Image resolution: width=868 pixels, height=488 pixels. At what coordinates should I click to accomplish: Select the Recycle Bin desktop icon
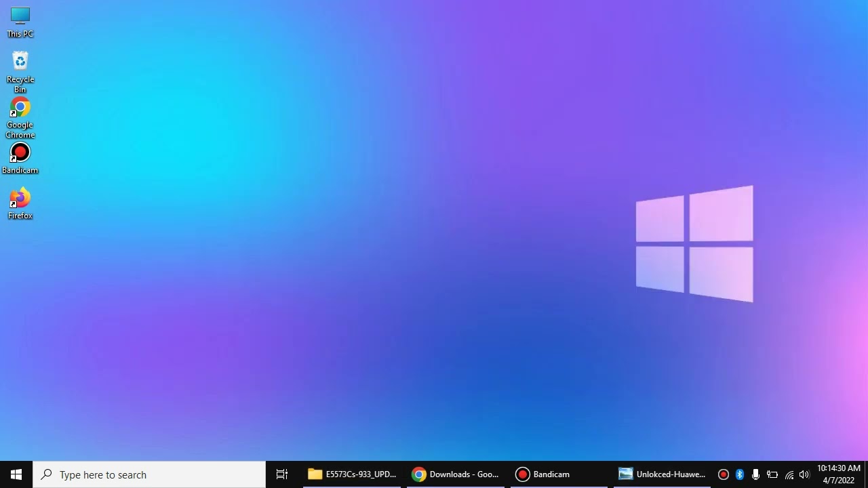tap(20, 72)
